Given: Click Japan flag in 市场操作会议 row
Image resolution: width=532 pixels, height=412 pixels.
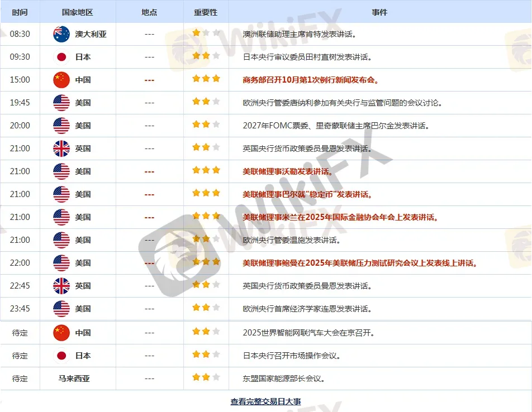Looking at the screenshot, I should 61,356.
